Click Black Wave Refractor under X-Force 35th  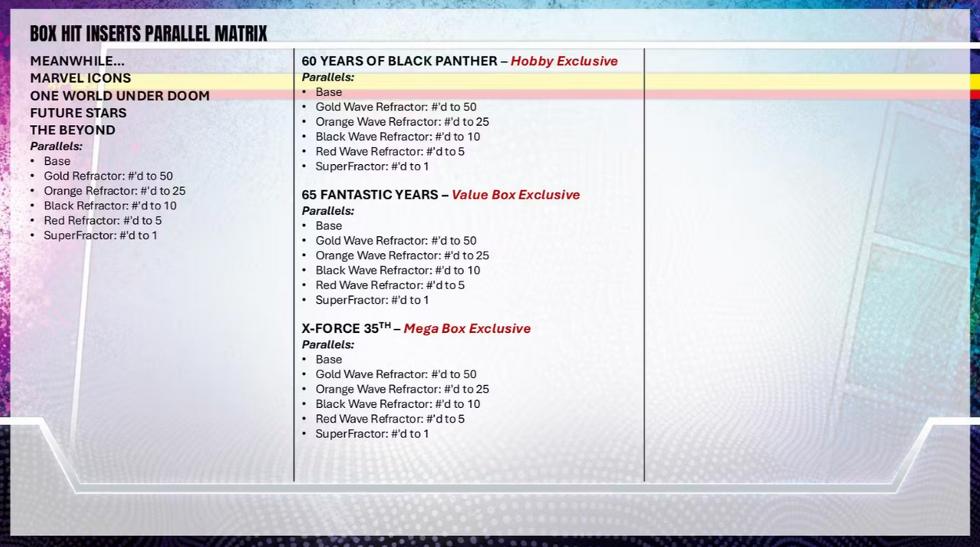coord(398,404)
